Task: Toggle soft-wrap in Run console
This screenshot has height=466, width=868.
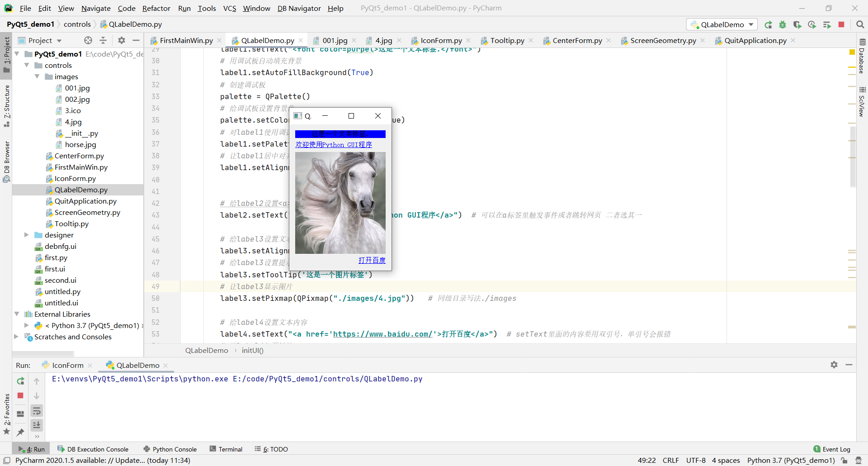Action: [x=37, y=411]
